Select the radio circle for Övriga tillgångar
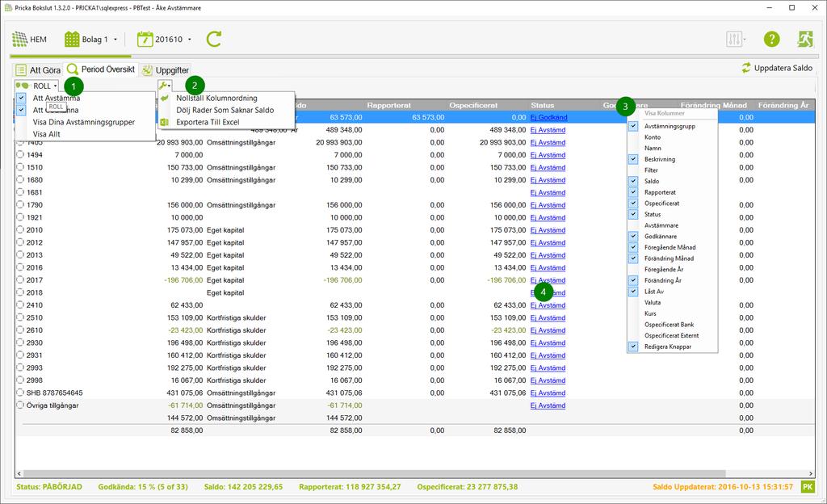Screen dimensions: 827x504 tap(20, 405)
